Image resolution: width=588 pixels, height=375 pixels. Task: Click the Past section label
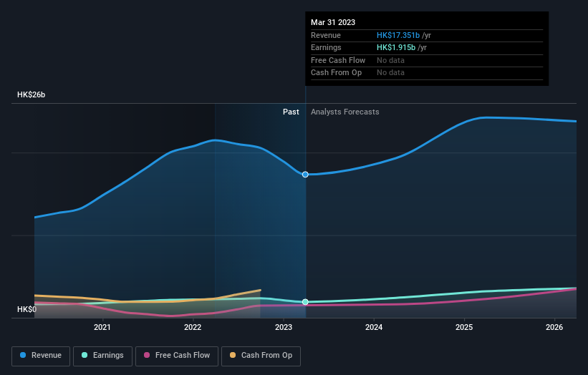[x=291, y=112]
